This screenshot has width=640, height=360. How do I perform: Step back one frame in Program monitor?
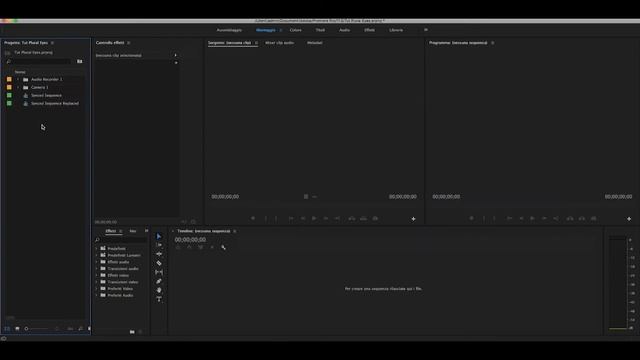pyautogui.click(x=521, y=219)
